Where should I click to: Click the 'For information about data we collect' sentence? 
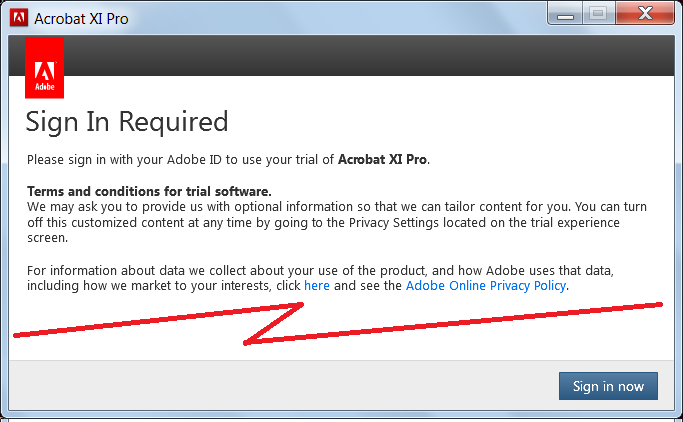320,278
